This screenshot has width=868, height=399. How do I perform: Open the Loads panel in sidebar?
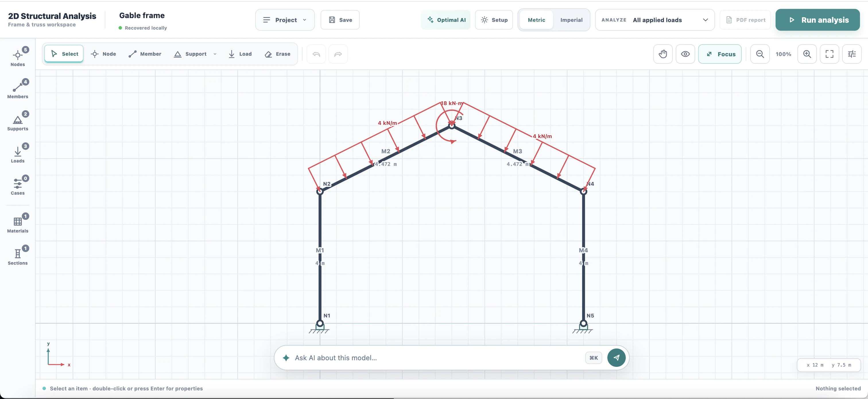[18, 153]
